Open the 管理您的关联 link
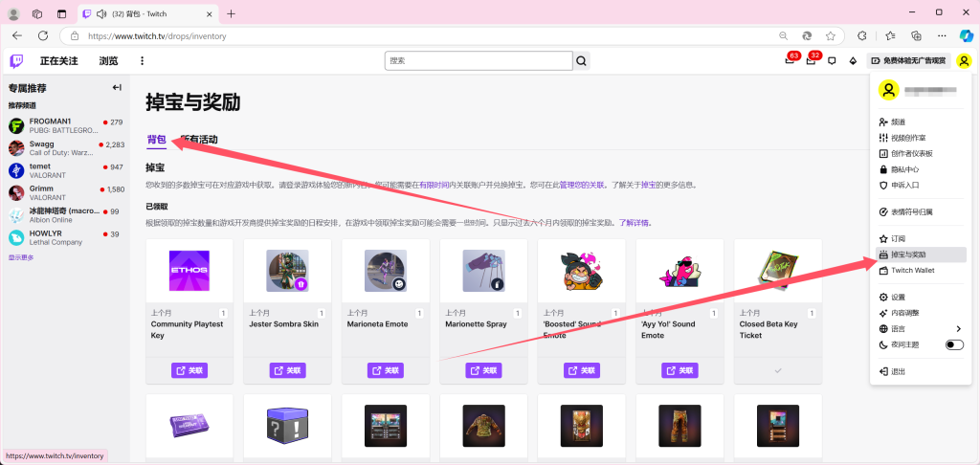The height and width of the screenshot is (465, 980). pos(582,185)
